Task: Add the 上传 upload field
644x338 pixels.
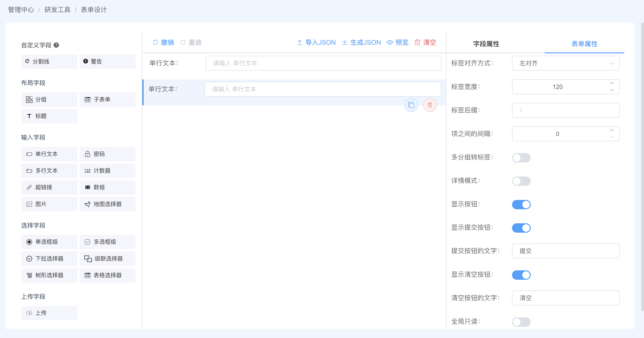Action: point(49,313)
